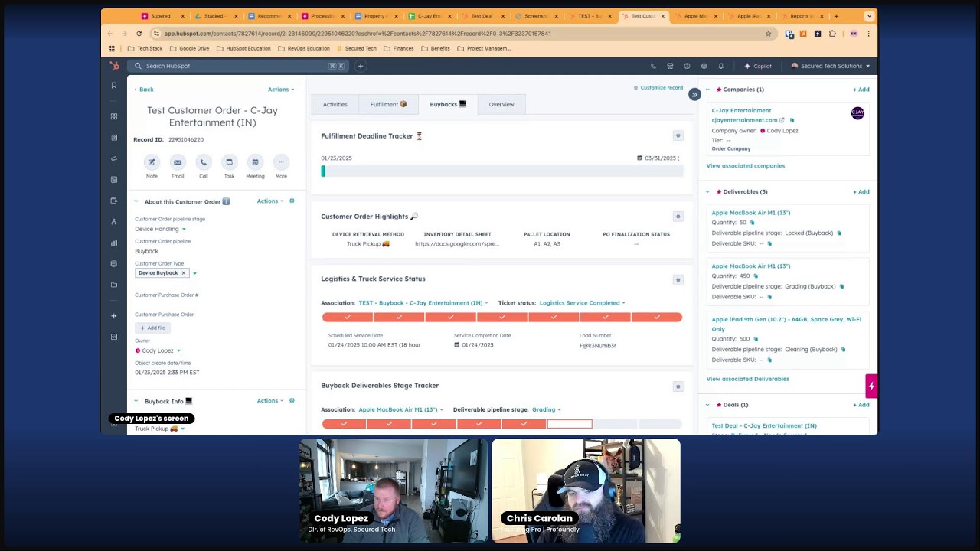The height and width of the screenshot is (551, 980).
Task: Collapse the Deals (1) panel
Action: tap(707, 405)
